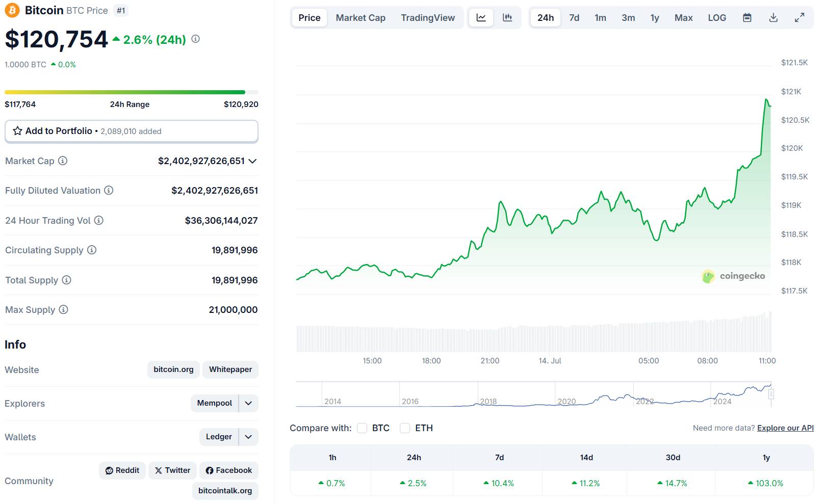Click the price chart peak near 11:00
The image size is (822, 504).
click(766, 100)
